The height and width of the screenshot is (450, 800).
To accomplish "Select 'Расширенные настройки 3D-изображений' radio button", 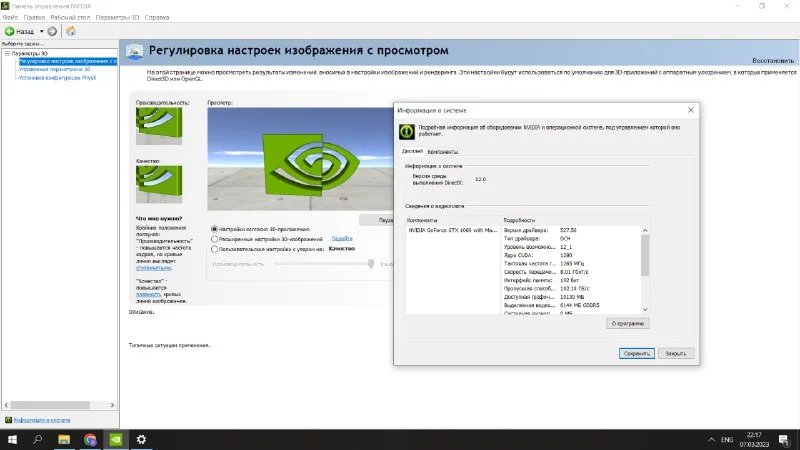I will tap(214, 239).
